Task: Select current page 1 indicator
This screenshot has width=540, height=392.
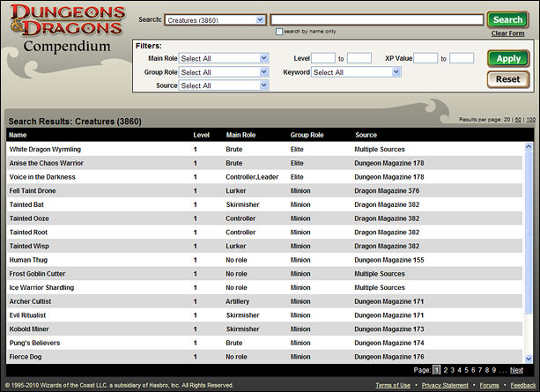Action: [x=436, y=370]
